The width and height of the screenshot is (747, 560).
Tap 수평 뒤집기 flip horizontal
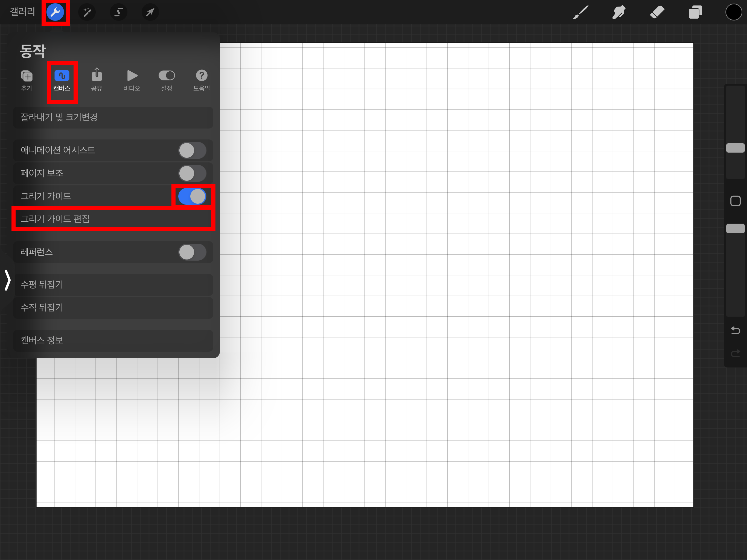pyautogui.click(x=113, y=284)
